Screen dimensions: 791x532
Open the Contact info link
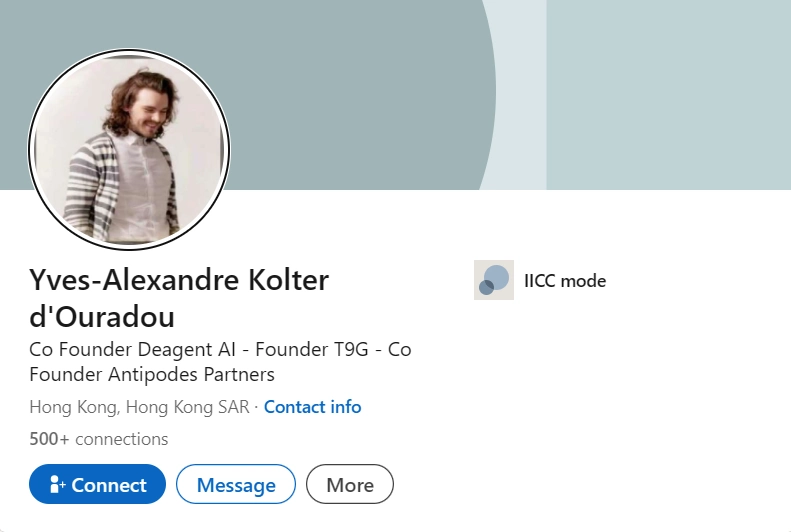click(x=312, y=407)
